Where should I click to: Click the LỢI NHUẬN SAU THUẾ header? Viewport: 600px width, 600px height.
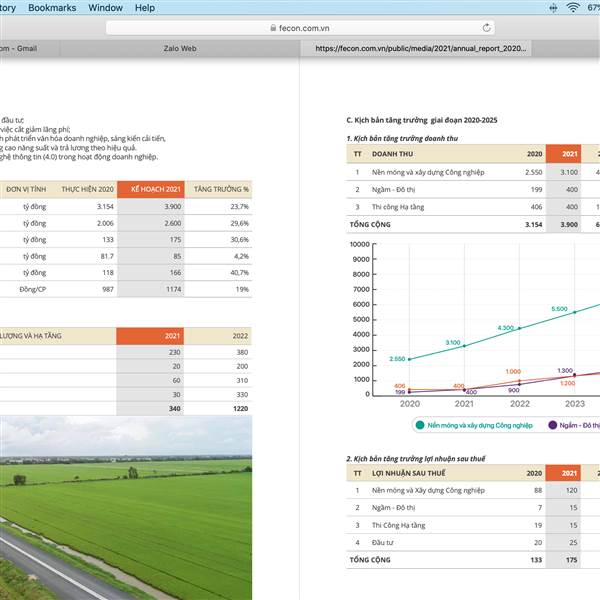click(408, 473)
